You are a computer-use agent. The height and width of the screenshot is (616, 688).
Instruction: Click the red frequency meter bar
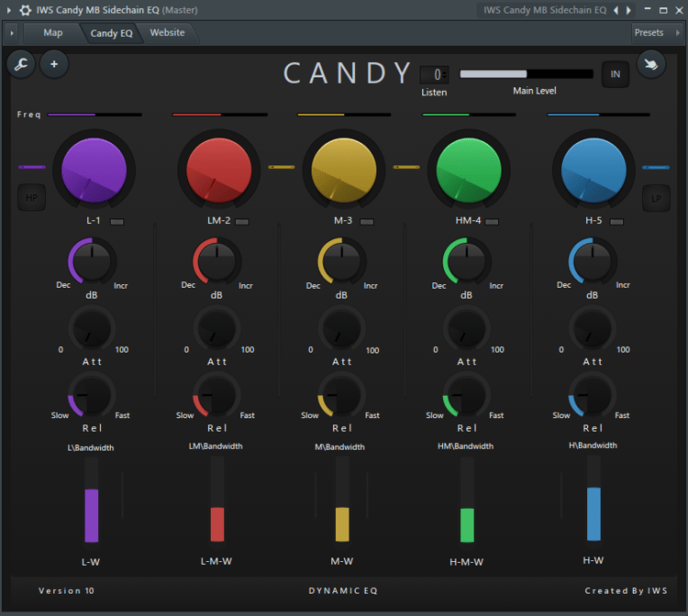pyautogui.click(x=219, y=115)
